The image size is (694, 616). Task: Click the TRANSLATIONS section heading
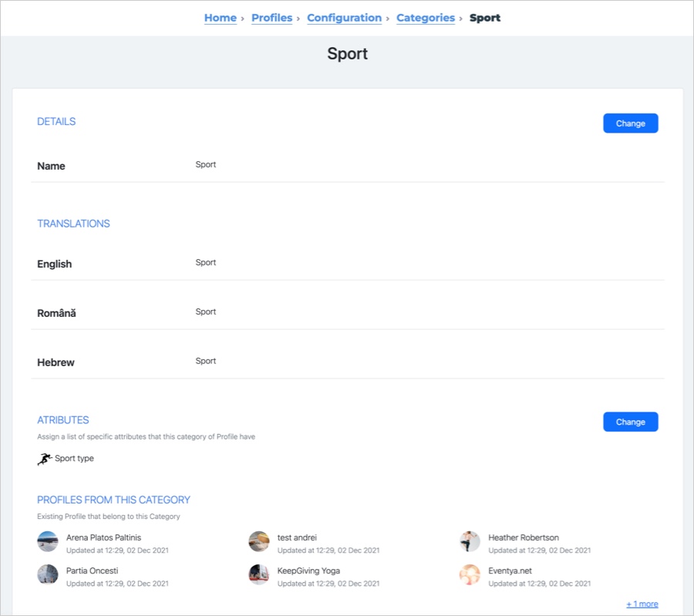pos(73,224)
